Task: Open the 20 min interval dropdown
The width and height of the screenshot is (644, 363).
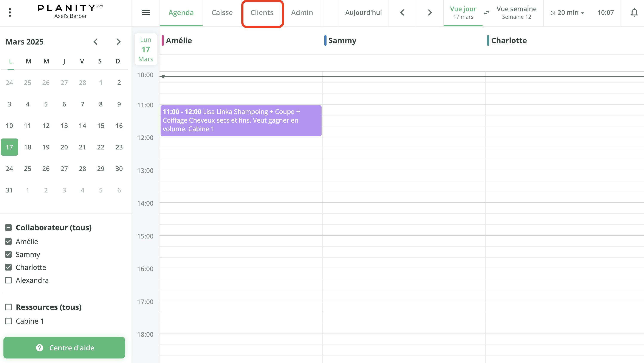Action: pos(567,12)
